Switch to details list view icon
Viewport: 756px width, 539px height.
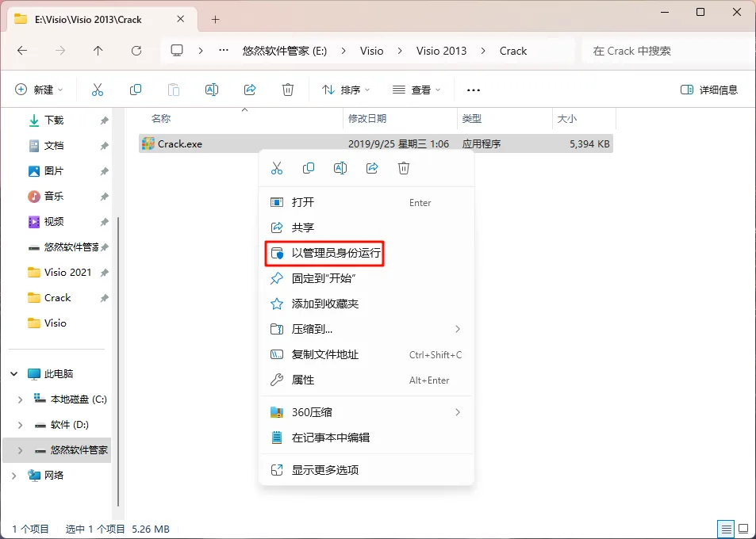click(x=726, y=529)
